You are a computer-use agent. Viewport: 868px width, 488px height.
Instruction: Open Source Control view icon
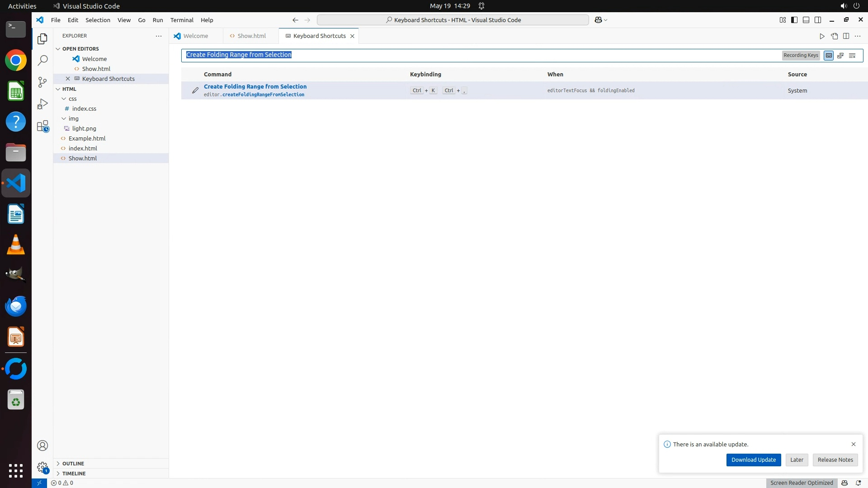click(42, 82)
